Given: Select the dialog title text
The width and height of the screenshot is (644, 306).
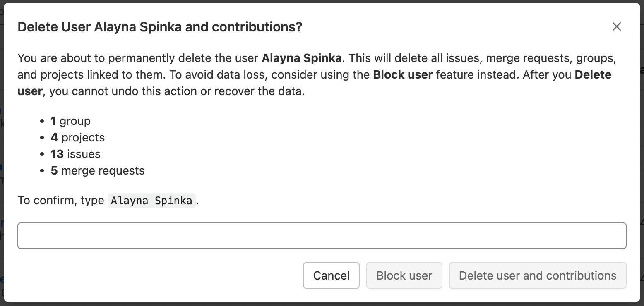Looking at the screenshot, I should 160,26.
